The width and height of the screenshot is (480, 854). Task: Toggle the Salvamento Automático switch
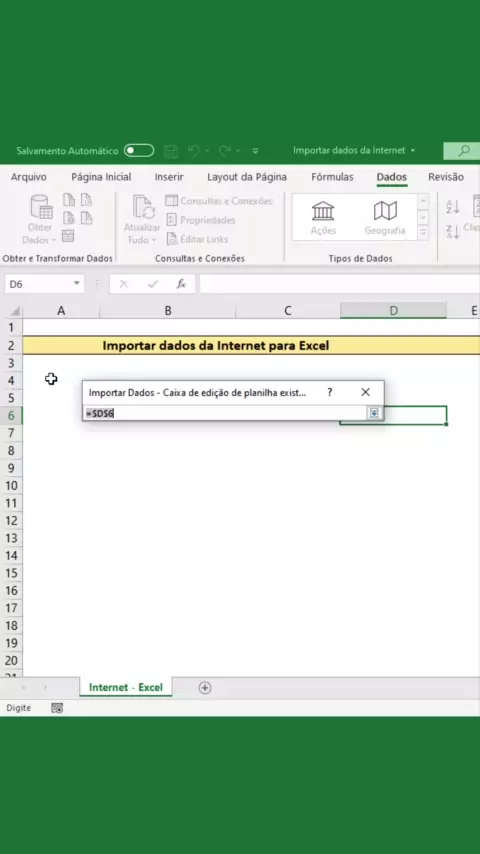click(139, 151)
